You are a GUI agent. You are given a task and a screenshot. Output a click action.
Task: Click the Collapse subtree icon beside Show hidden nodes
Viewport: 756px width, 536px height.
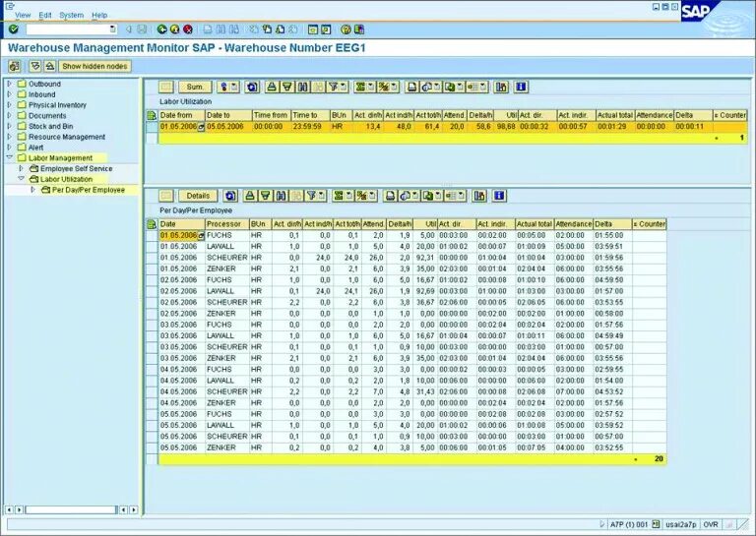(49, 66)
